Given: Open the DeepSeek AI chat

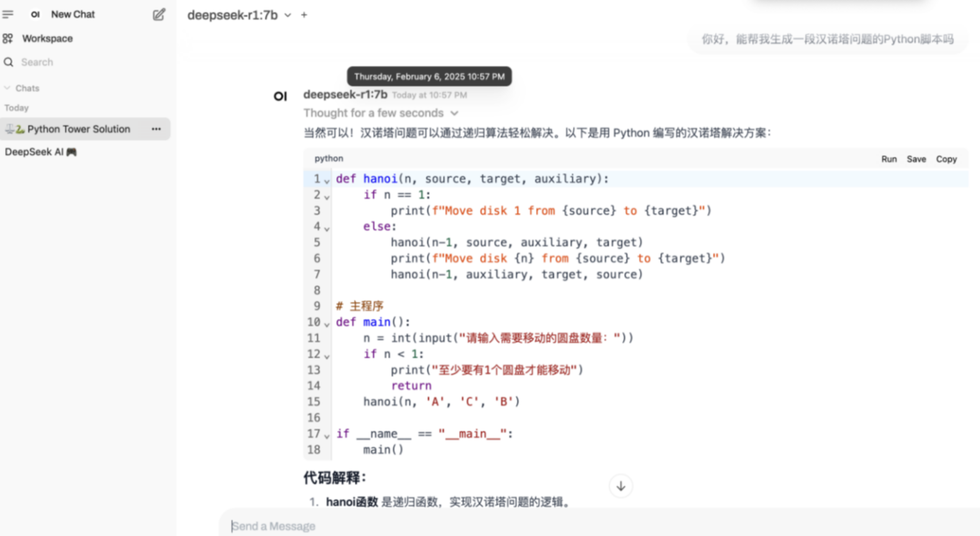Looking at the screenshot, I should click(41, 152).
